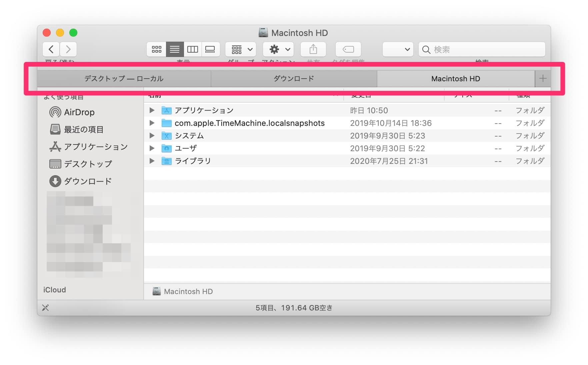588x365 pixels.
Task: Click the share button in toolbar
Action: [x=313, y=49]
